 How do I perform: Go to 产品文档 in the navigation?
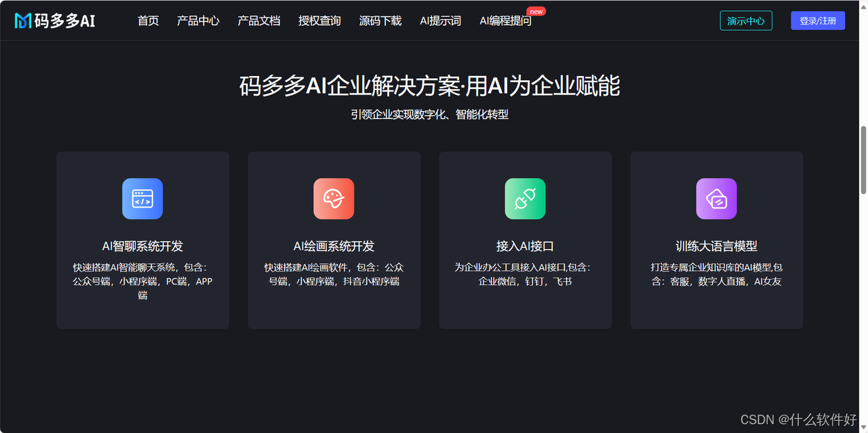pyautogui.click(x=259, y=21)
